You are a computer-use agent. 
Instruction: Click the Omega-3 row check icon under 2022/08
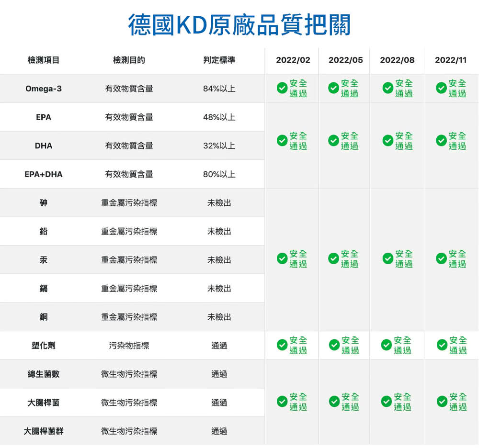pyautogui.click(x=388, y=88)
